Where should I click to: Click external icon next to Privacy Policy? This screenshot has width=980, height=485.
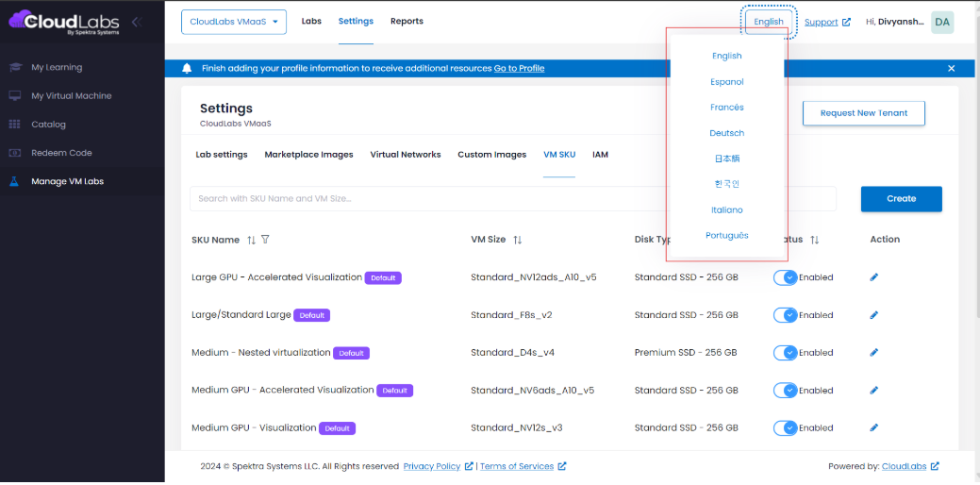point(469,466)
